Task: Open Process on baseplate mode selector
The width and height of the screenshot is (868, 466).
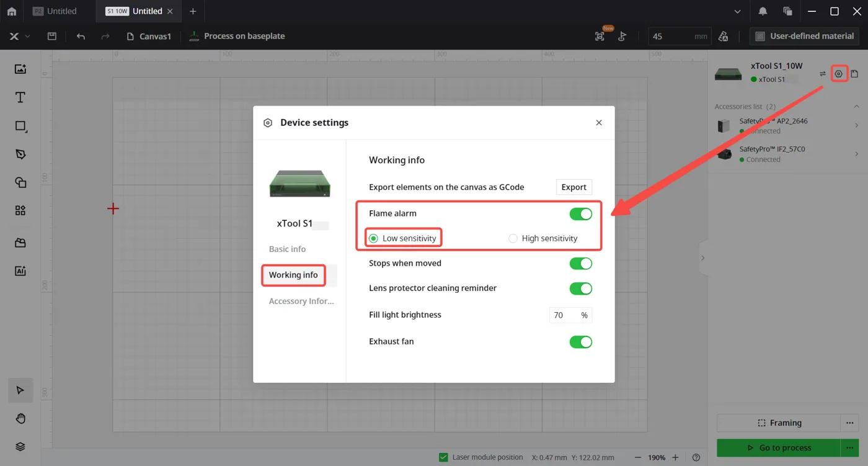Action: (237, 37)
